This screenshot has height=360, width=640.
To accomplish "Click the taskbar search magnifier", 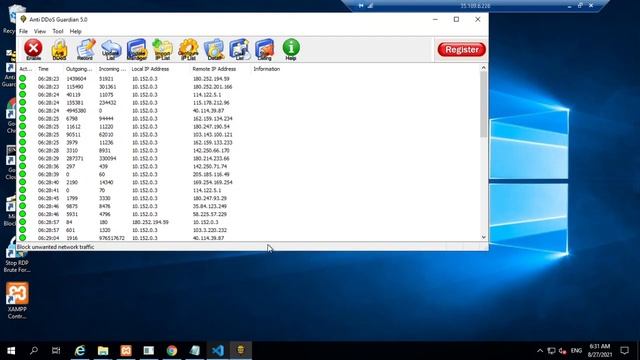I will [x=34, y=351].
